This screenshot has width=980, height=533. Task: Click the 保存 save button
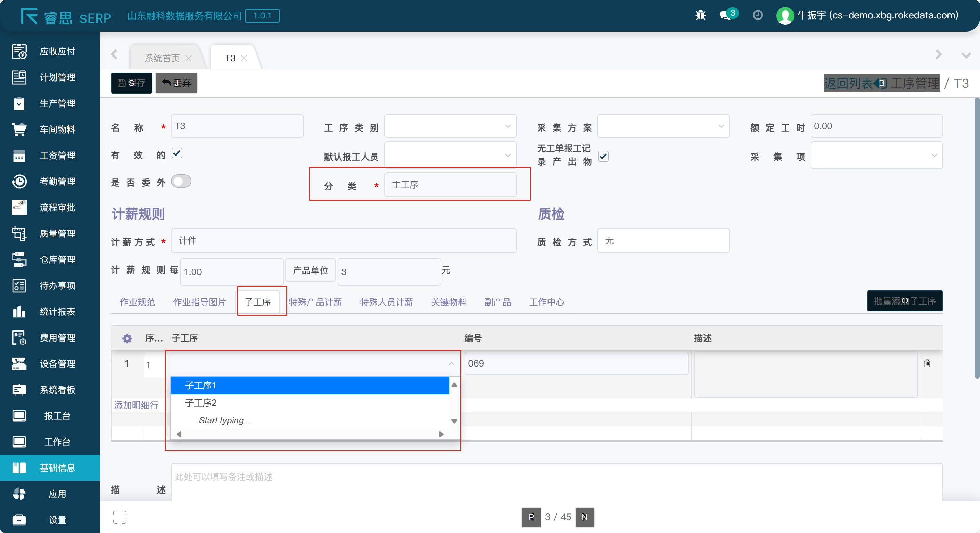(131, 83)
